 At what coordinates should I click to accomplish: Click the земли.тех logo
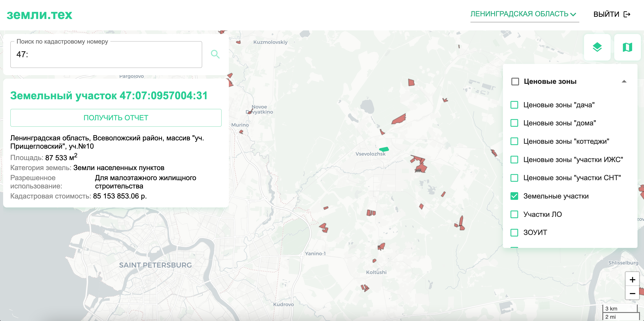[39, 15]
